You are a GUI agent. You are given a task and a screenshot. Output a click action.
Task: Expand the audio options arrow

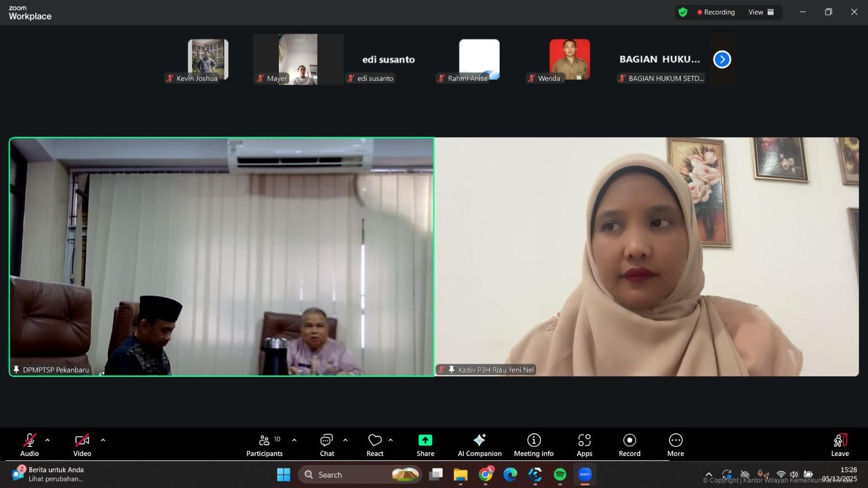click(x=47, y=440)
